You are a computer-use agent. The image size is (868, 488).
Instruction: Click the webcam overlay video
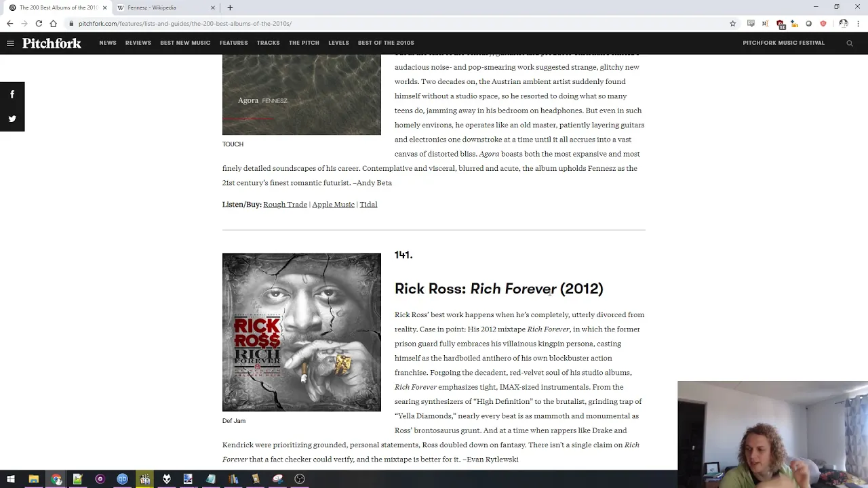pos(772,434)
